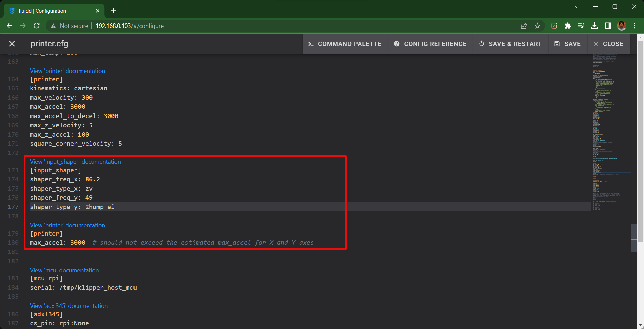Click the shaper_freq_y: 49 line
644x329 pixels.
pyautogui.click(x=61, y=198)
